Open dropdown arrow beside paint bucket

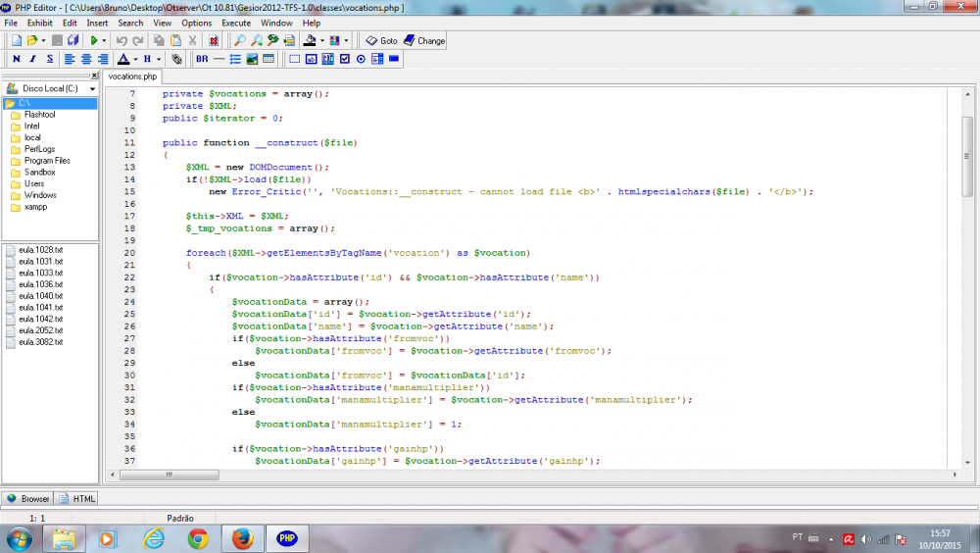[x=321, y=40]
